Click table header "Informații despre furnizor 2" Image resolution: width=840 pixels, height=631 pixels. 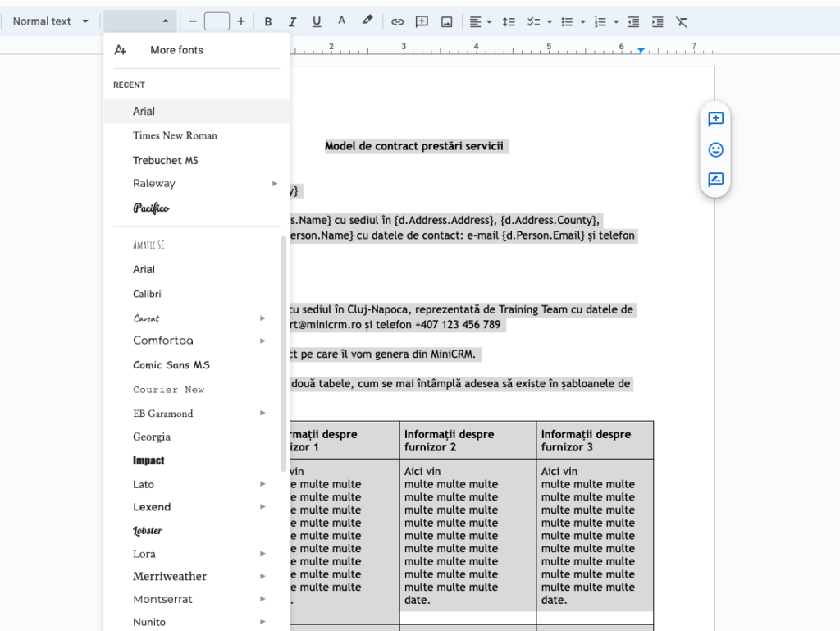(x=449, y=441)
